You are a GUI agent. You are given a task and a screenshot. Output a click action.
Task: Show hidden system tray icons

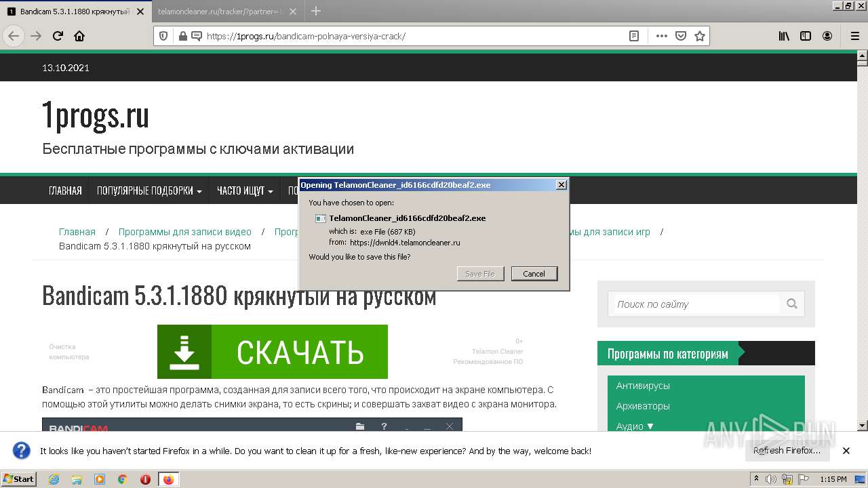click(756, 480)
